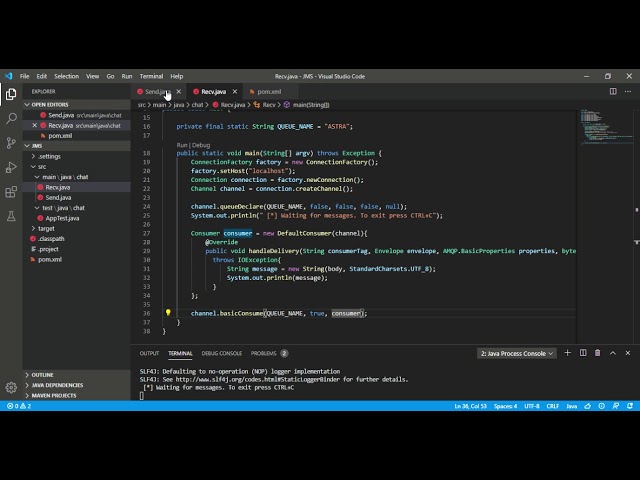Click the split editor right icon
This screenshot has height=480, width=640.
point(613,91)
